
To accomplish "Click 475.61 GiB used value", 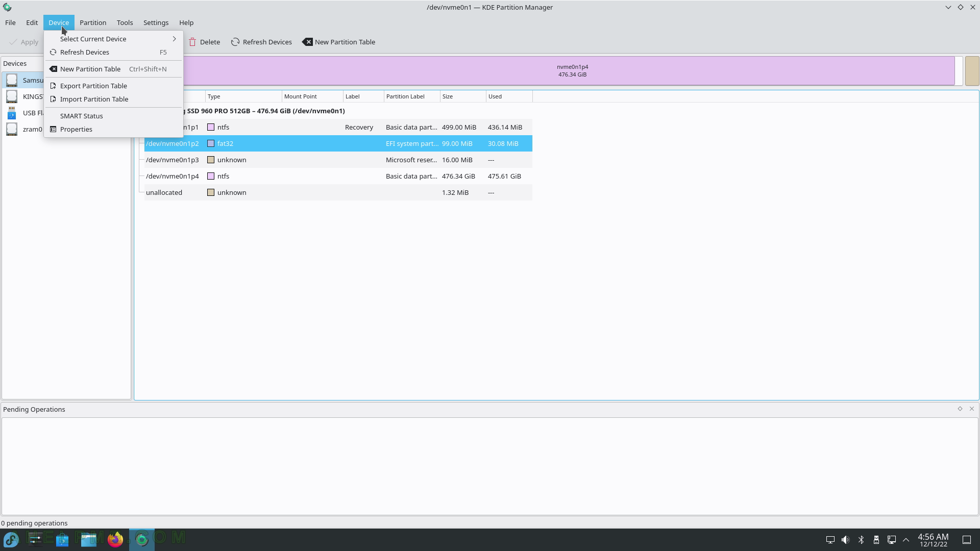I will pos(504,176).
